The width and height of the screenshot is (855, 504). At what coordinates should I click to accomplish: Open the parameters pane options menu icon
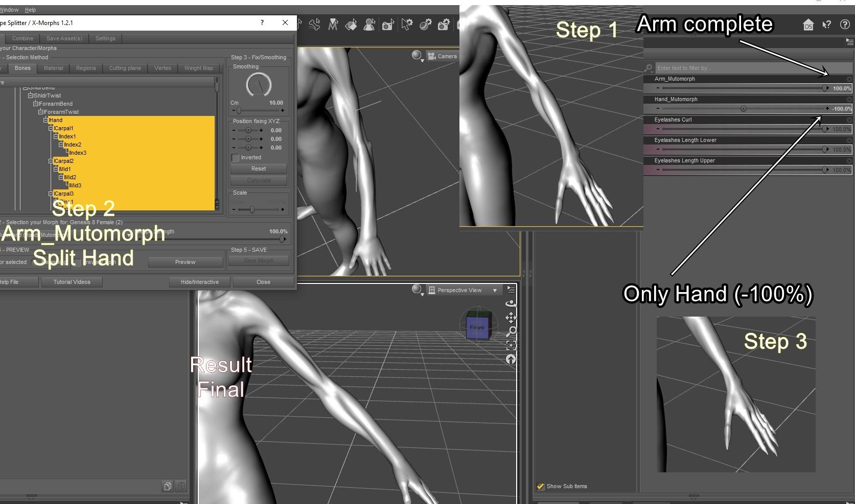(850, 41)
